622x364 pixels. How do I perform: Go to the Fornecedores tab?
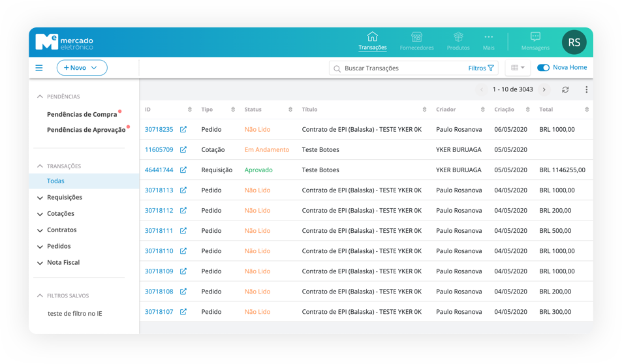click(416, 41)
